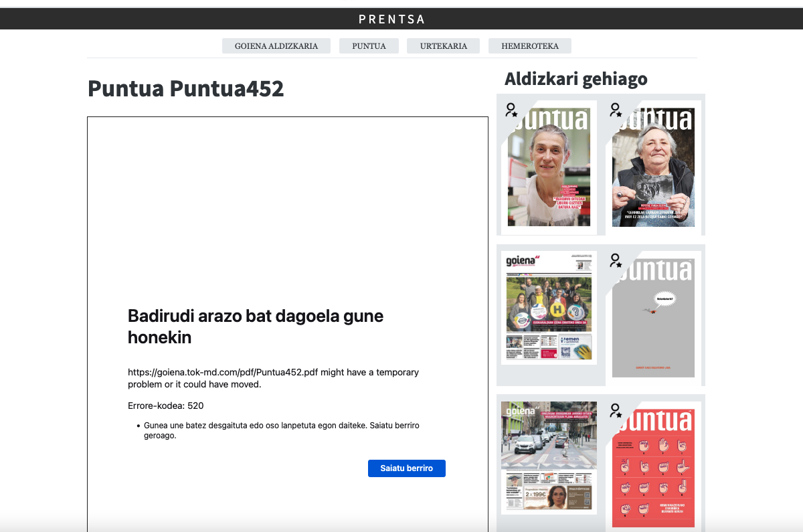Go to the Hemeroteka archive
The width and height of the screenshot is (803, 532).
(x=530, y=46)
